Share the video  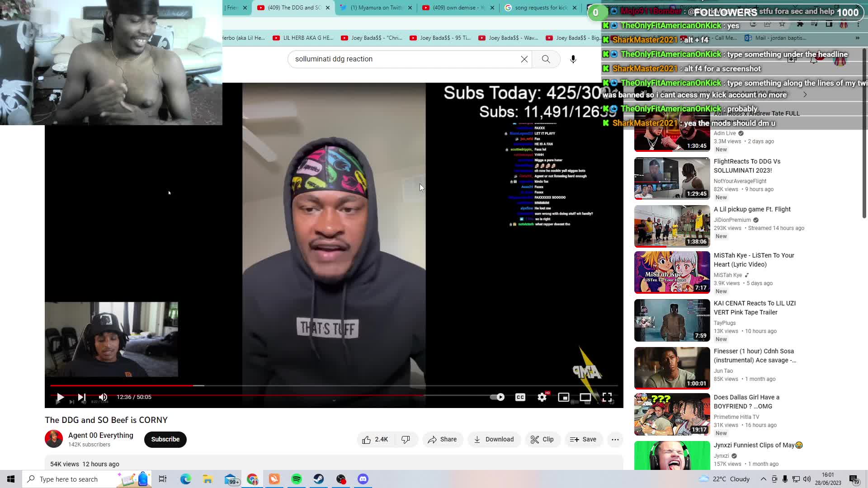tap(443, 439)
